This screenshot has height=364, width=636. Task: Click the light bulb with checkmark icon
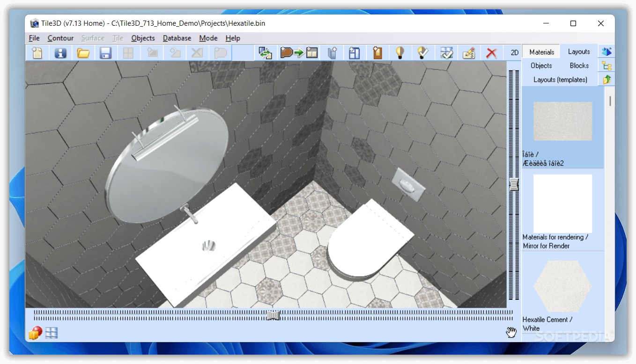tap(422, 53)
